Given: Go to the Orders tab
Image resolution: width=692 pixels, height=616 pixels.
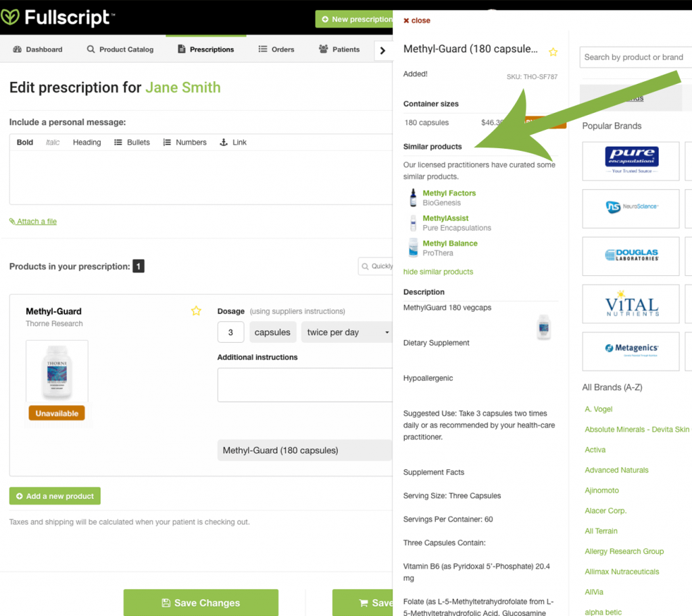Looking at the screenshot, I should click(x=276, y=49).
